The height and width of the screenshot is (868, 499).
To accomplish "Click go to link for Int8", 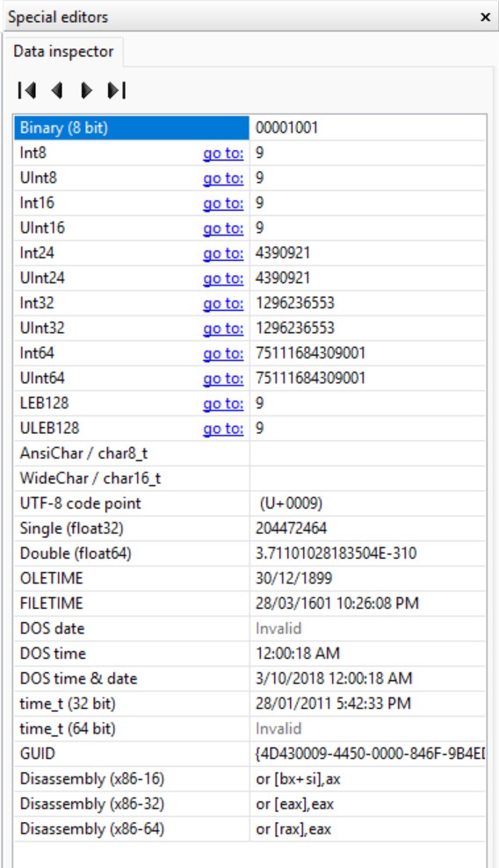I will (x=223, y=154).
